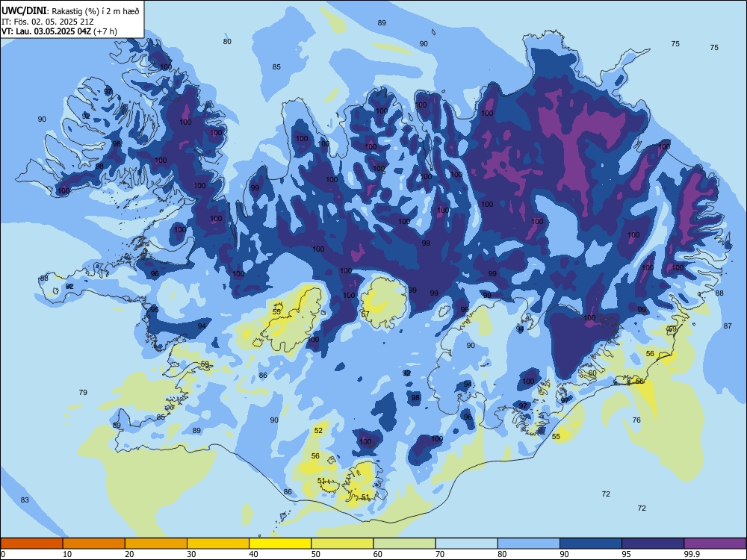Click the 'UWC/DINI' title text

pyautogui.click(x=24, y=11)
